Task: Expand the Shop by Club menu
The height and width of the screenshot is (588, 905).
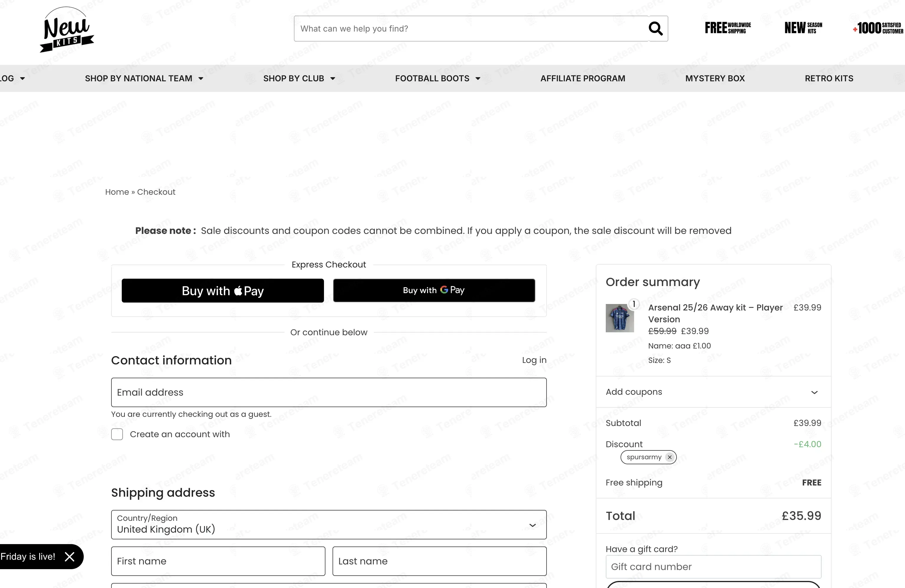Action: coord(299,78)
